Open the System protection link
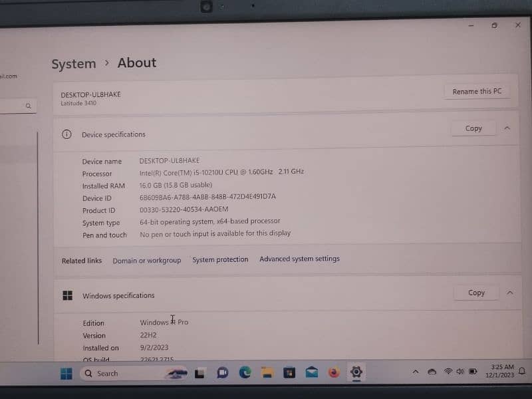 [x=220, y=259]
